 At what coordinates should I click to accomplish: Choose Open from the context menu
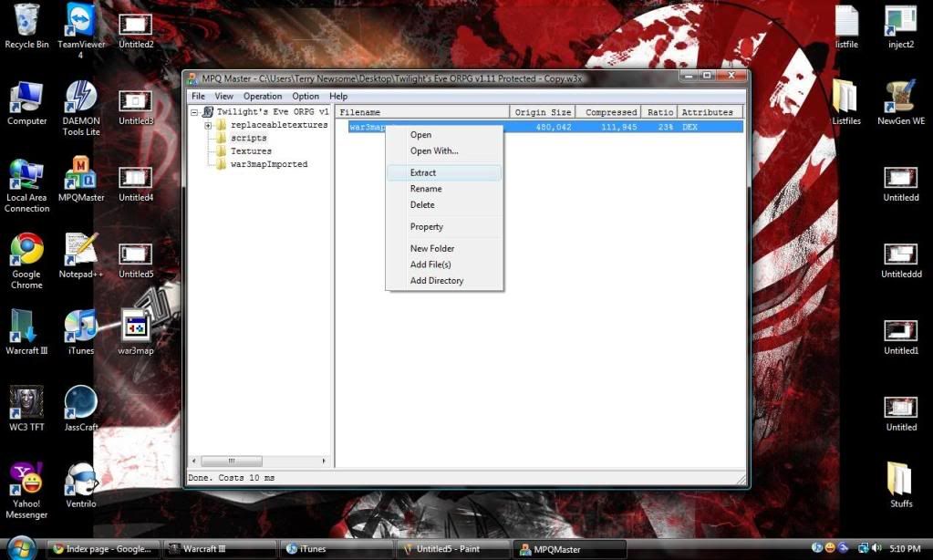click(444, 135)
